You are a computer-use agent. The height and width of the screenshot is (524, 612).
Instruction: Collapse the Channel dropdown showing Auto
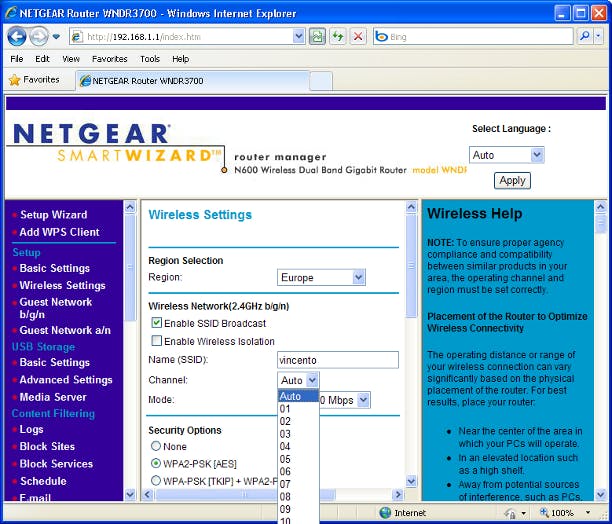[298, 380]
